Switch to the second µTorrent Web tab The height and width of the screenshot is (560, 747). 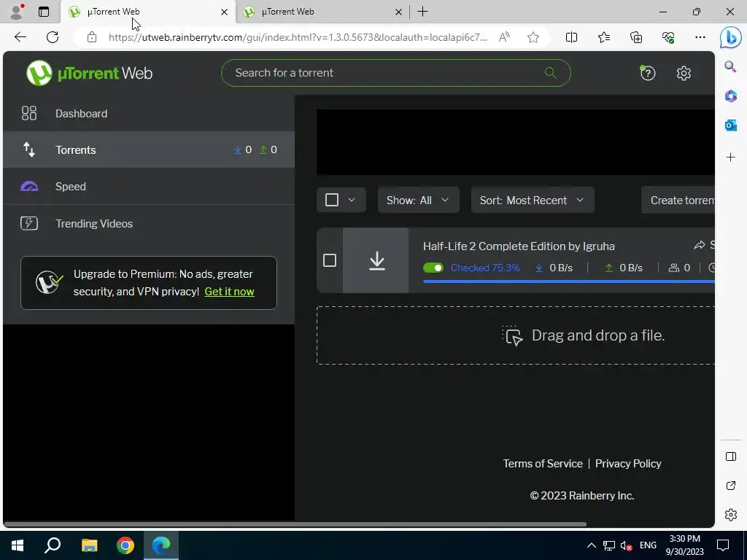click(322, 12)
